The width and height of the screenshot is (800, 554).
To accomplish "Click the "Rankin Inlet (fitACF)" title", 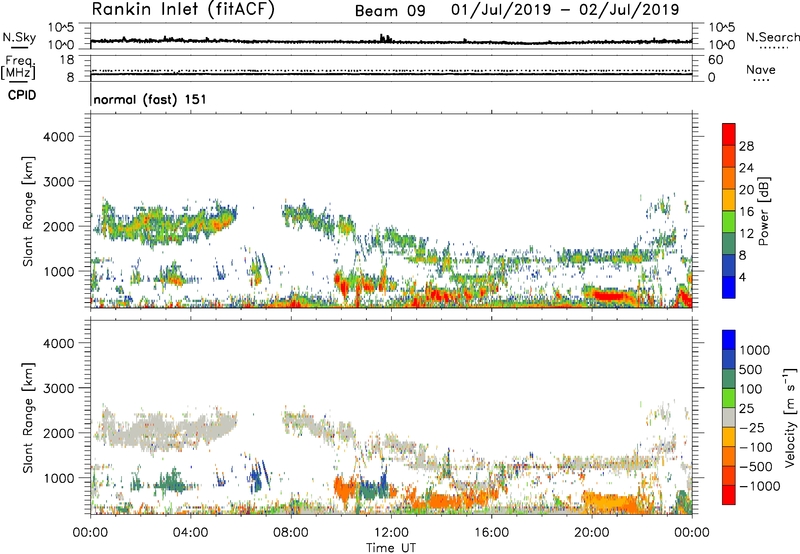I will [x=183, y=10].
